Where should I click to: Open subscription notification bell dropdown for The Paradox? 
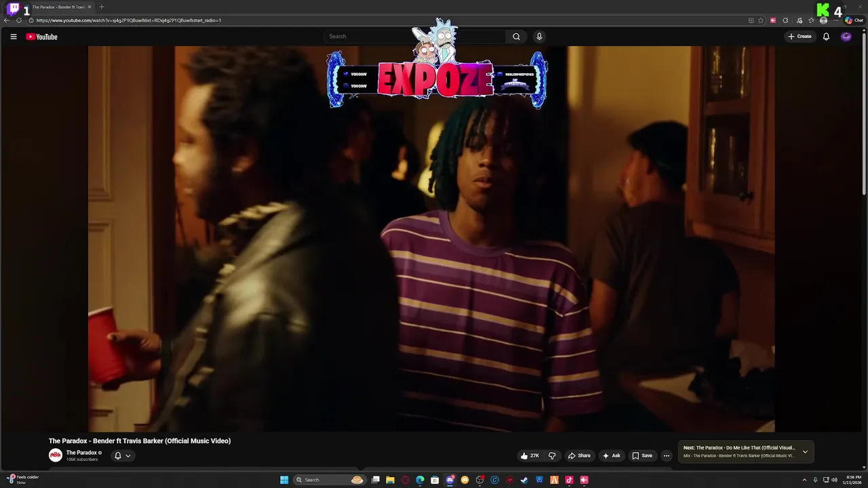(122, 455)
